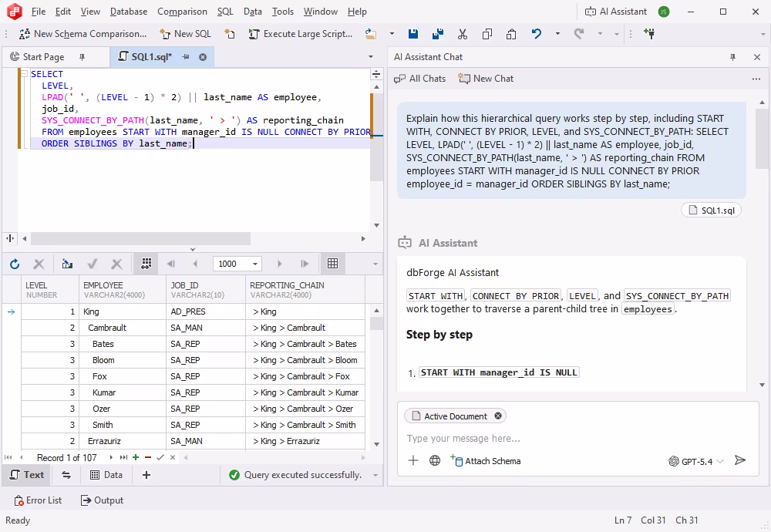Image resolution: width=771 pixels, height=532 pixels.
Task: Open the SQL menu
Action: click(225, 12)
